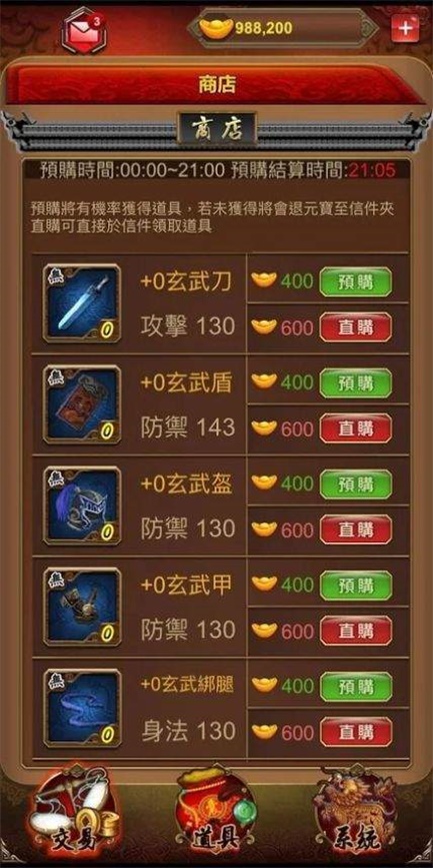This screenshot has height=868, width=433.
Task: Pre-order 玄武盾 for 400 gold
Action: point(356,383)
